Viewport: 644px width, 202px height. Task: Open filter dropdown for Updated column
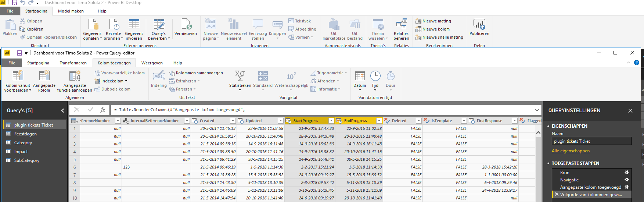tap(280, 121)
